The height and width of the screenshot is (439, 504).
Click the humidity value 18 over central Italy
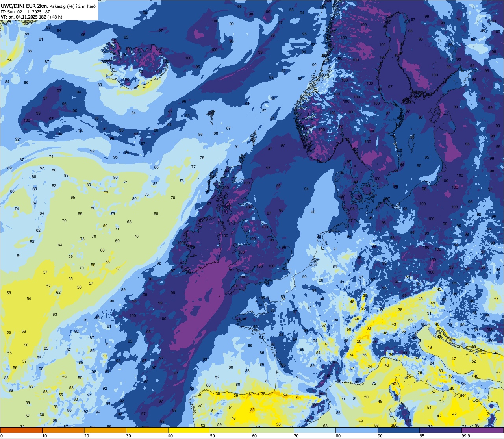(451, 376)
